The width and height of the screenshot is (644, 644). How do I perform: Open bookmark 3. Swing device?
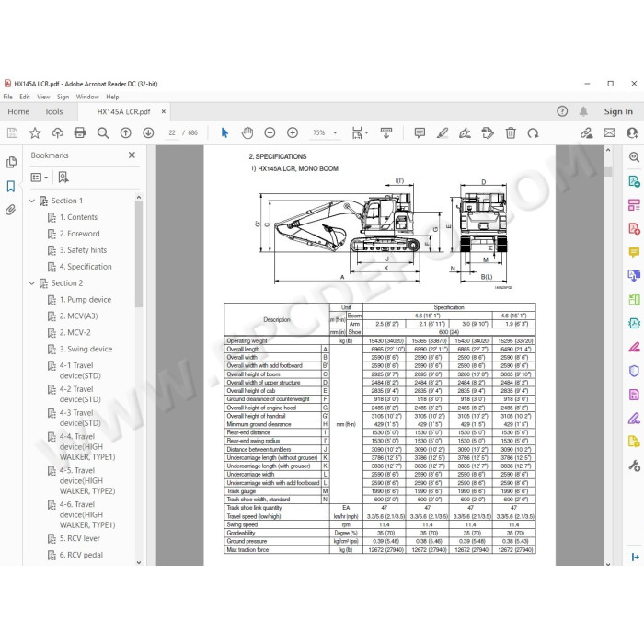(86, 349)
